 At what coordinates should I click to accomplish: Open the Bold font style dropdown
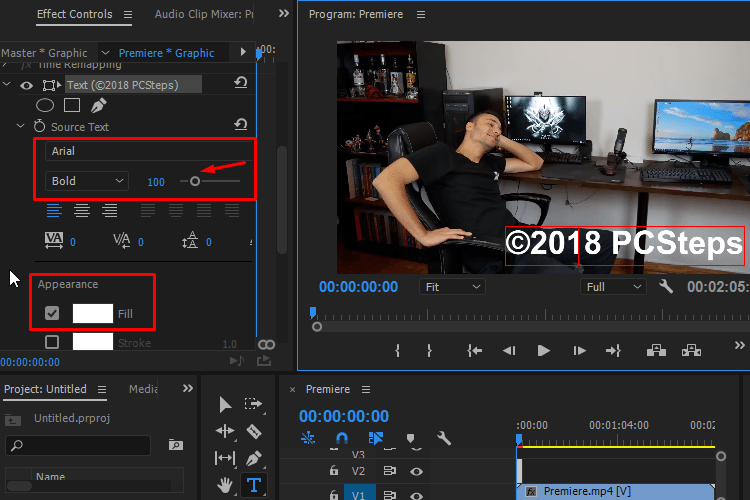[x=87, y=181]
